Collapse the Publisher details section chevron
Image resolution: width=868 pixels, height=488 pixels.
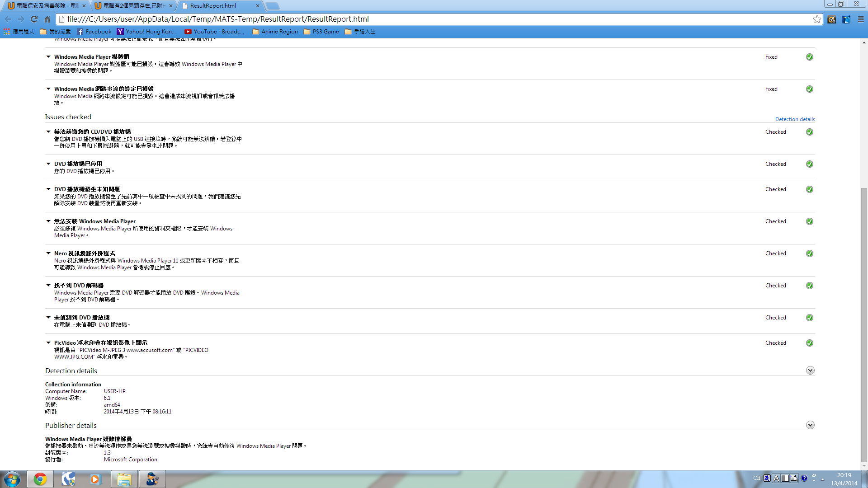[810, 425]
